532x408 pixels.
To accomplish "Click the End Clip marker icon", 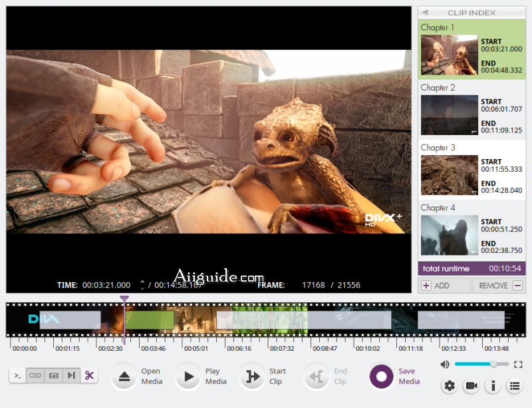I will (317, 377).
